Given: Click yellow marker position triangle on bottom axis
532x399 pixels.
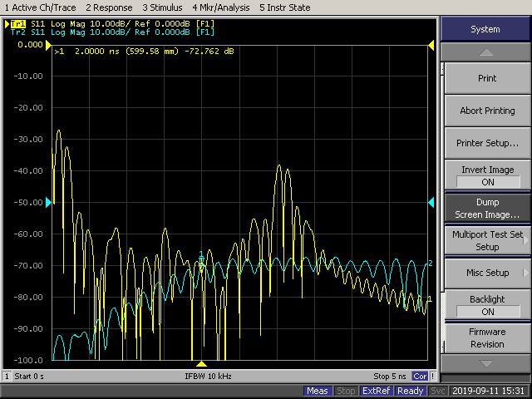Looking at the screenshot, I should pyautogui.click(x=201, y=364).
